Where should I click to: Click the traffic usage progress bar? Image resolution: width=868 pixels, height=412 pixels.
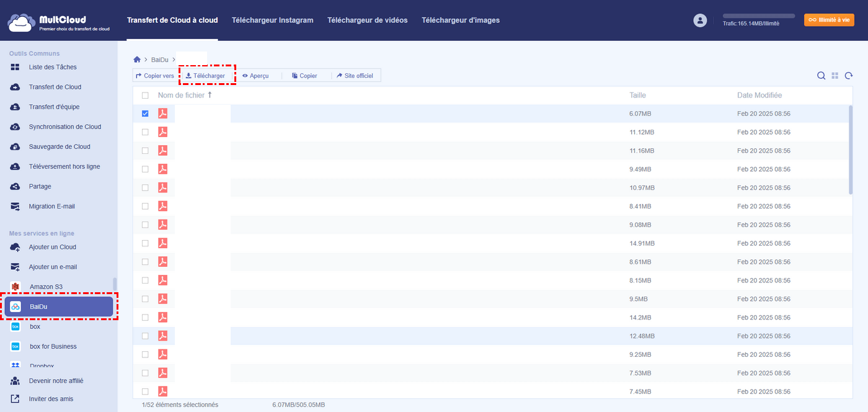pyautogui.click(x=759, y=16)
